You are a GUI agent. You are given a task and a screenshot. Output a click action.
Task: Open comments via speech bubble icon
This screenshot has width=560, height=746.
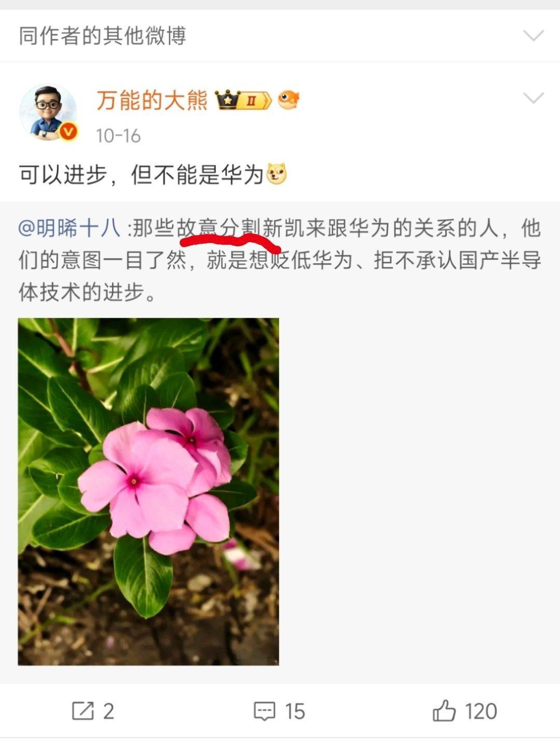[264, 711]
